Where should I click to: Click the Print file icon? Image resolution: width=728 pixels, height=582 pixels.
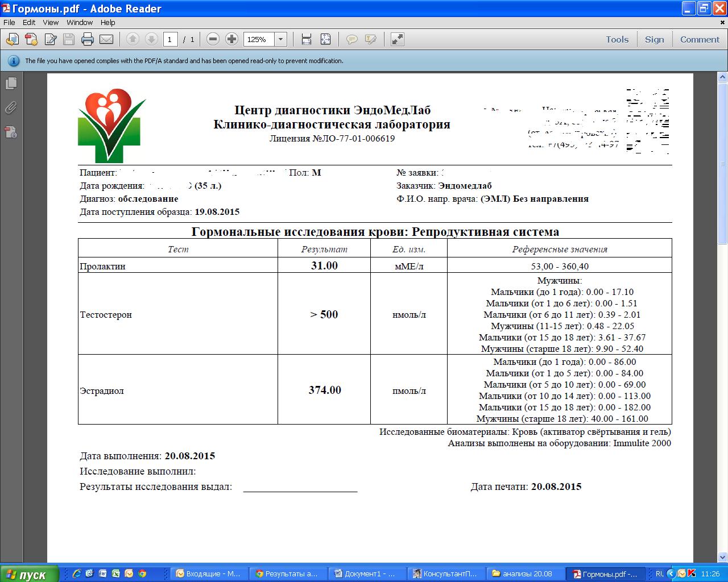click(87, 39)
